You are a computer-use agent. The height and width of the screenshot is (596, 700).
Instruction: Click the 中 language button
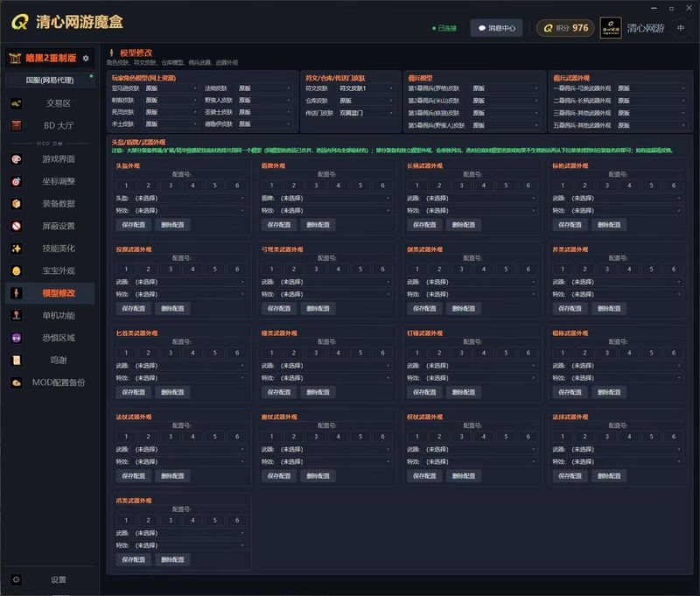pyautogui.click(x=681, y=28)
